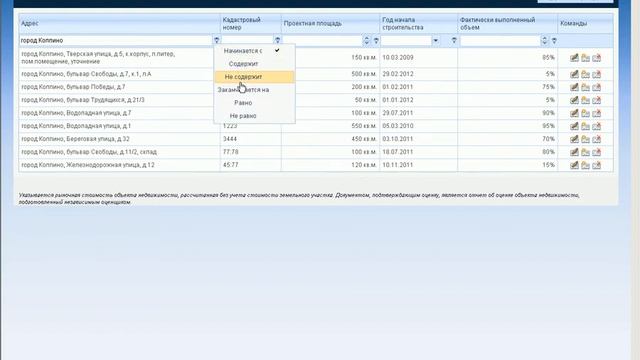Click yellow middle command icon for Береговая улица row
This screenshot has width=640, height=360.
(x=585, y=139)
